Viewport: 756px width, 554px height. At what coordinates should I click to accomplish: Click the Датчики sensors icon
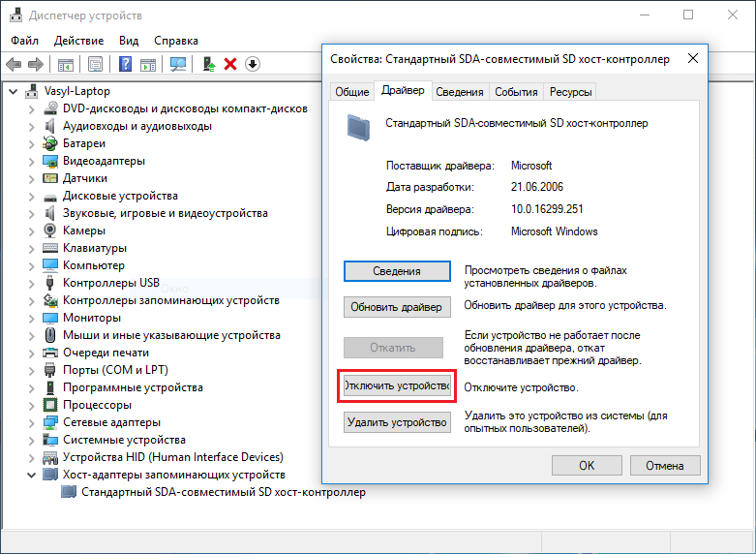click(x=50, y=178)
